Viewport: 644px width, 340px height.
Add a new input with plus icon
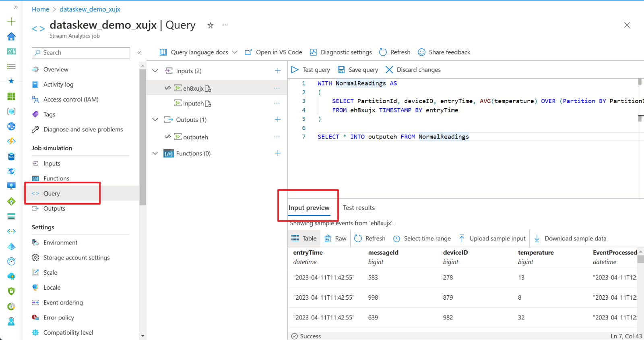(278, 70)
